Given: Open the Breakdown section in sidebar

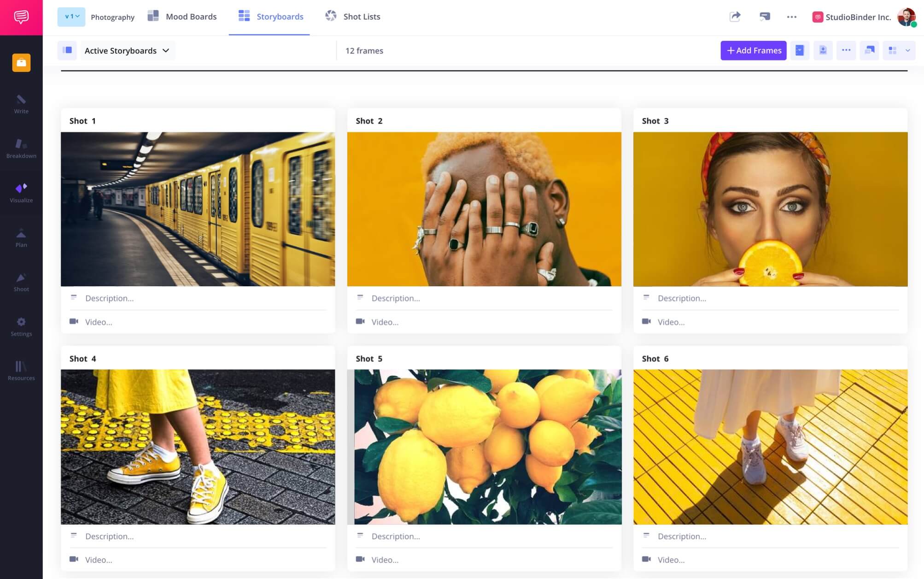Looking at the screenshot, I should (21, 148).
